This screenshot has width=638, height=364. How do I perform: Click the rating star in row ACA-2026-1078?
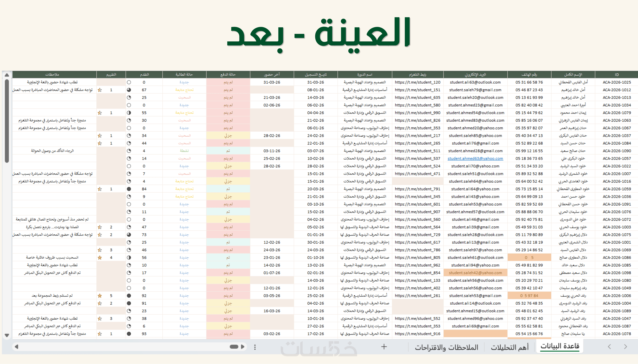tap(100, 334)
